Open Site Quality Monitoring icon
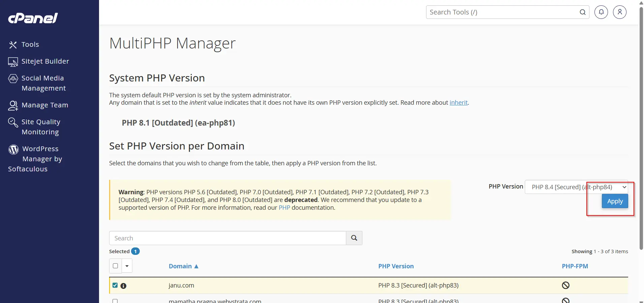This screenshot has width=644, height=303. (x=13, y=123)
